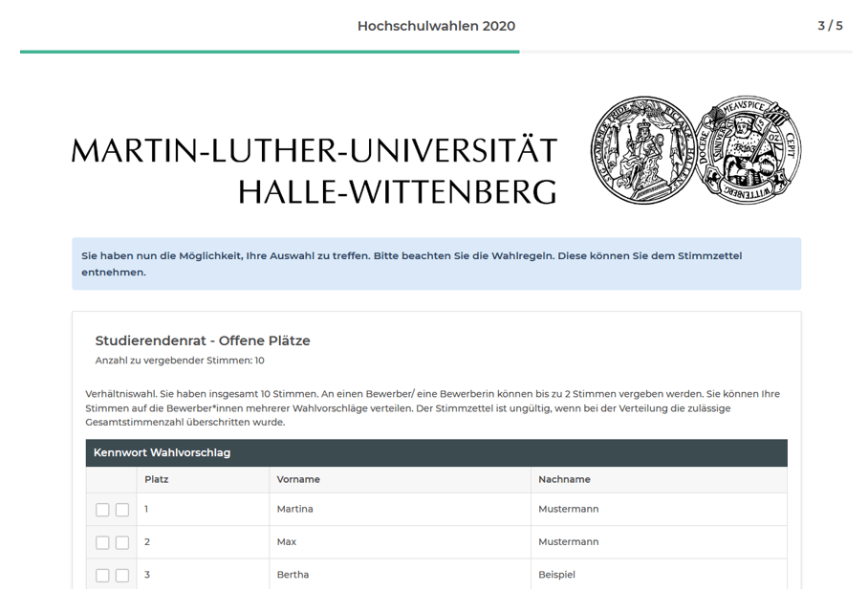
Task: Tick second vote checkbox for Martina Mustermann
Action: pyautogui.click(x=122, y=510)
